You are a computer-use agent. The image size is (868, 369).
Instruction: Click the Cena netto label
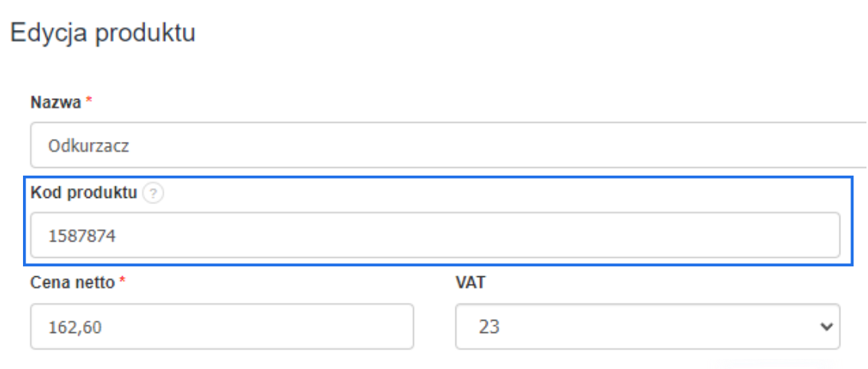[x=73, y=283]
